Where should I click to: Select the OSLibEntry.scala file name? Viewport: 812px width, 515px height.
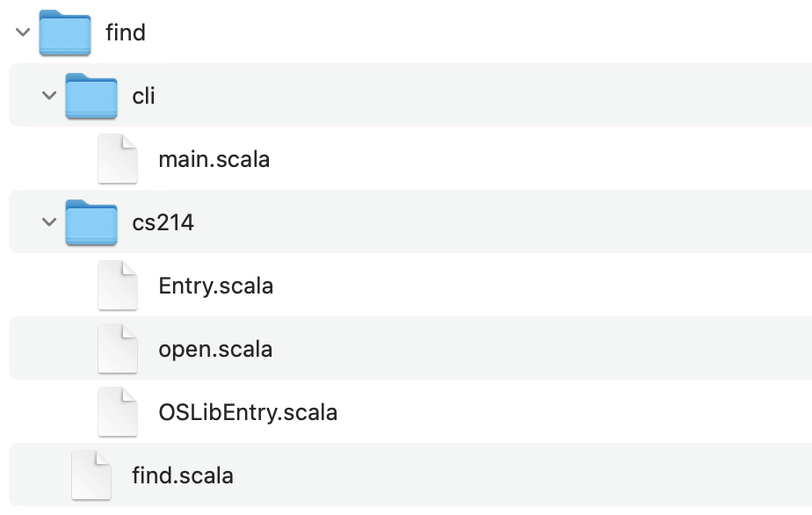pos(248,412)
